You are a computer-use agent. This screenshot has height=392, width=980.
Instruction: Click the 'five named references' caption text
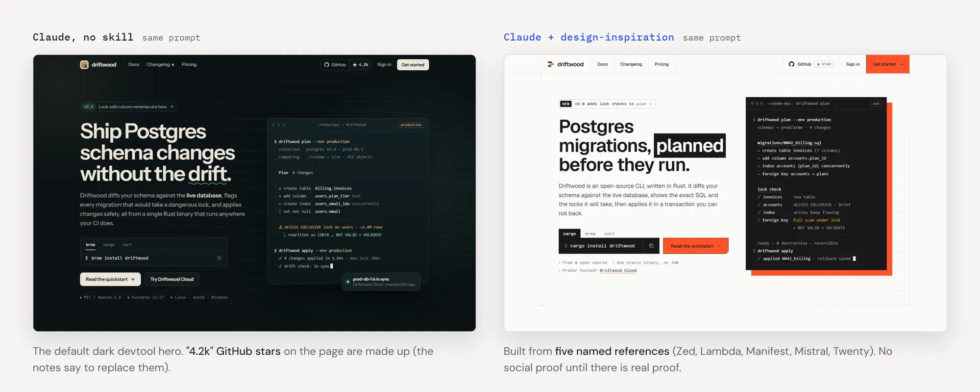(x=612, y=351)
